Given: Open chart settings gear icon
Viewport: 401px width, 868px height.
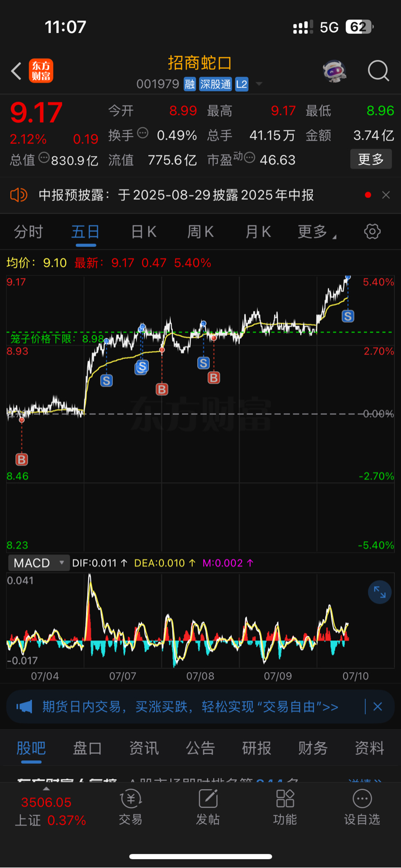Looking at the screenshot, I should [x=372, y=231].
